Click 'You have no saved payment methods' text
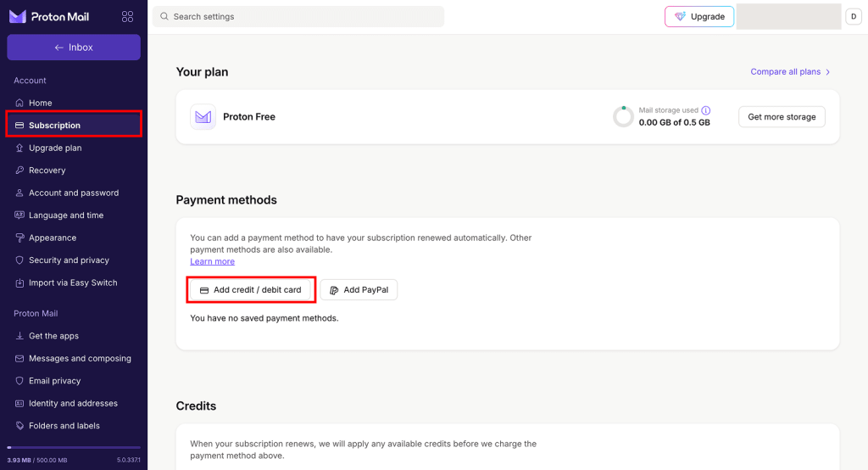Viewport: 868px width, 470px height. [264, 318]
